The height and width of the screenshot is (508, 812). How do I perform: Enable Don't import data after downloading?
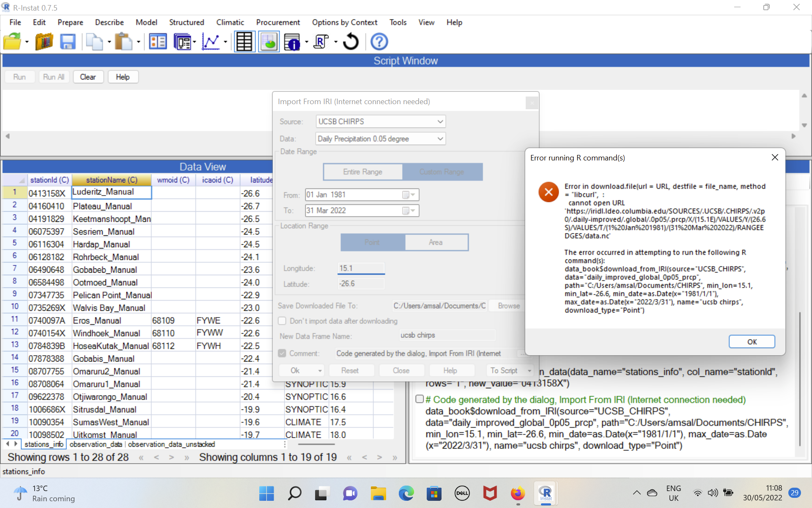282,321
